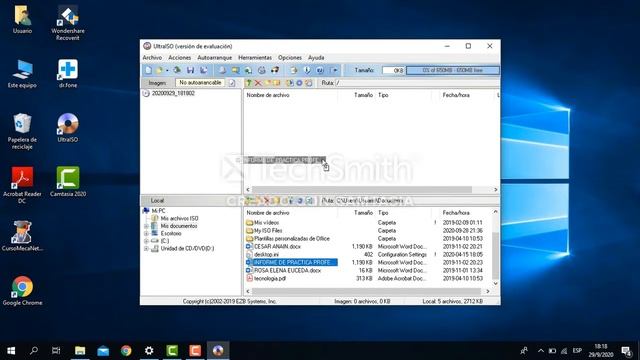The width and height of the screenshot is (640, 360).
Task: Open the Opciones menu
Action: pyautogui.click(x=290, y=58)
